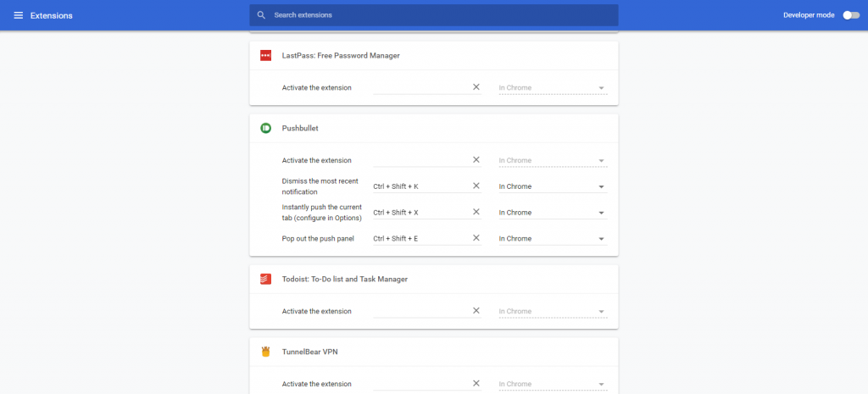This screenshot has height=394, width=868.
Task: Click the LastPass extension icon
Action: coord(265,55)
